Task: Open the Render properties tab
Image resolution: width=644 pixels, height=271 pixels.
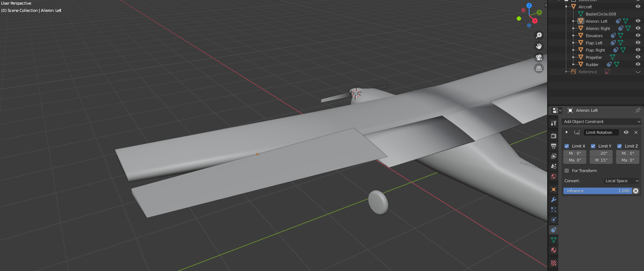Action: (554, 136)
